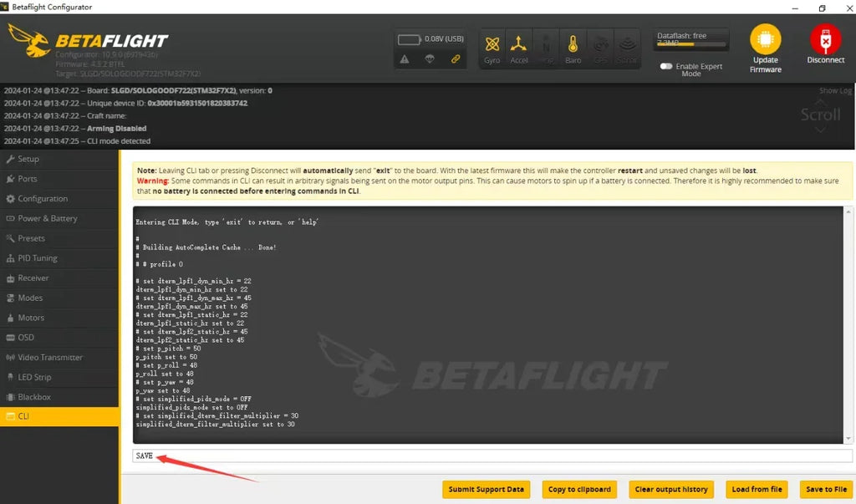Switch to the Motors tab
The height and width of the screenshot is (504, 856).
[x=30, y=318]
